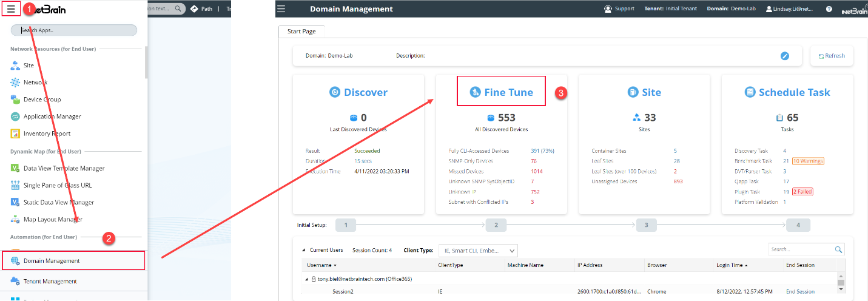Open the Site card heading
This screenshot has height=301, width=868.
644,92
